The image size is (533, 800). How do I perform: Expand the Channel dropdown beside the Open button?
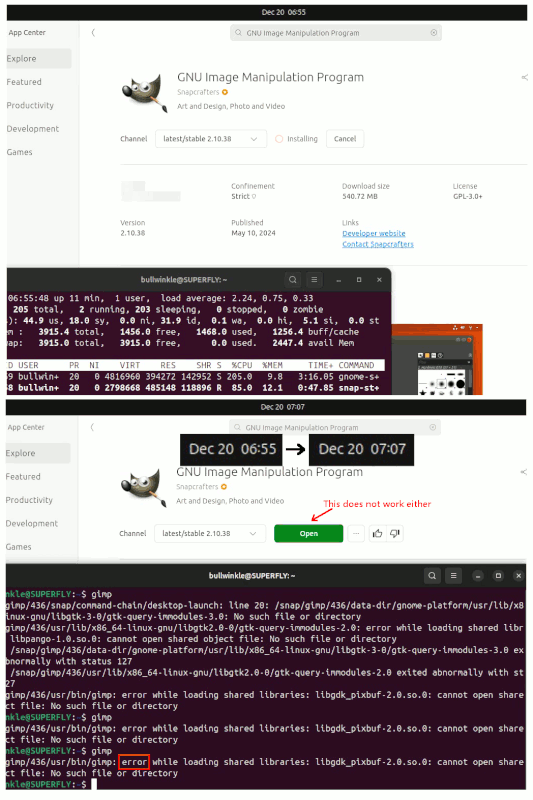point(210,534)
